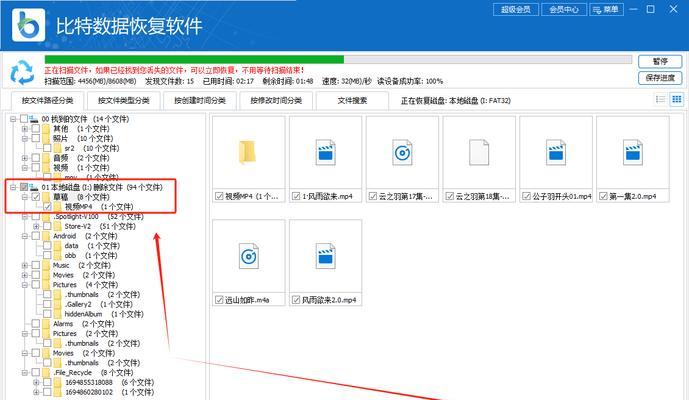689x400 pixels.
Task: Switch to thumbnail grid view icon
Action: pos(676,99)
